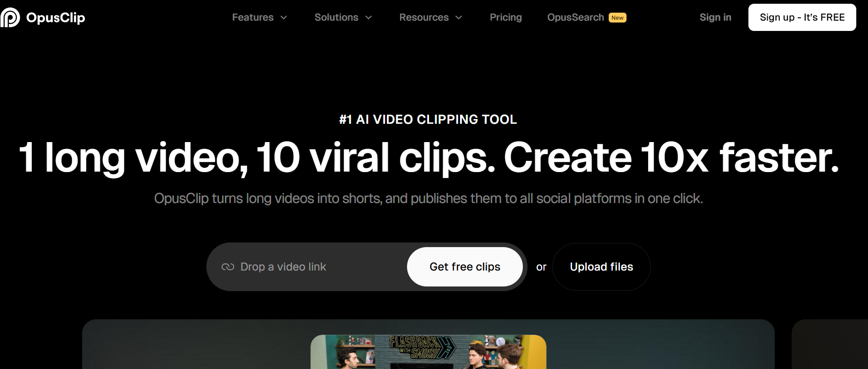Viewport: 868px width, 369px height.
Task: Expand the chevron next to Resources
Action: (459, 18)
